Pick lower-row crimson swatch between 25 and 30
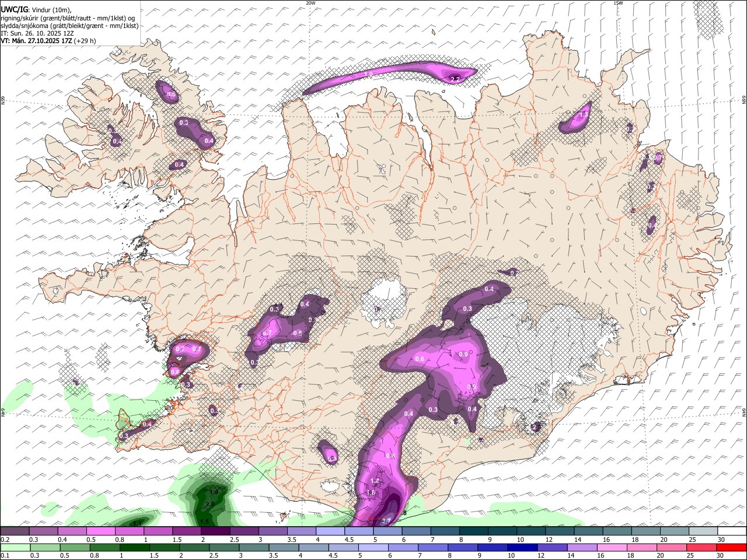 701,547
